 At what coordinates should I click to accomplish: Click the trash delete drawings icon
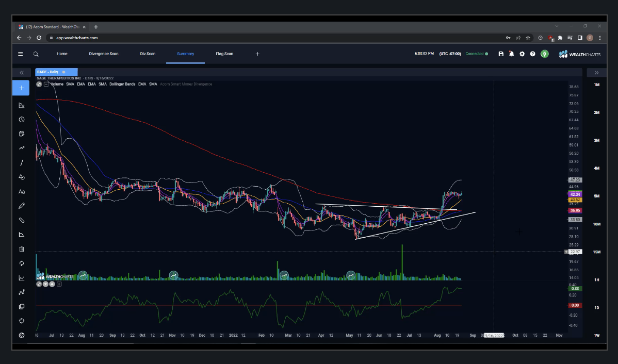click(22, 249)
